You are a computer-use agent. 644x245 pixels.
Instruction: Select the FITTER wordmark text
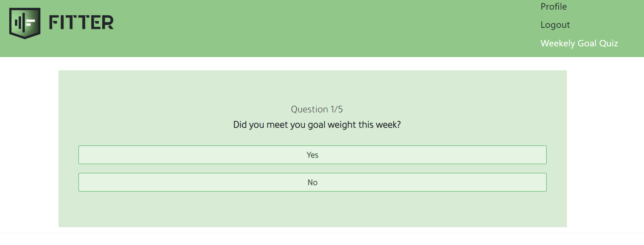tap(81, 22)
